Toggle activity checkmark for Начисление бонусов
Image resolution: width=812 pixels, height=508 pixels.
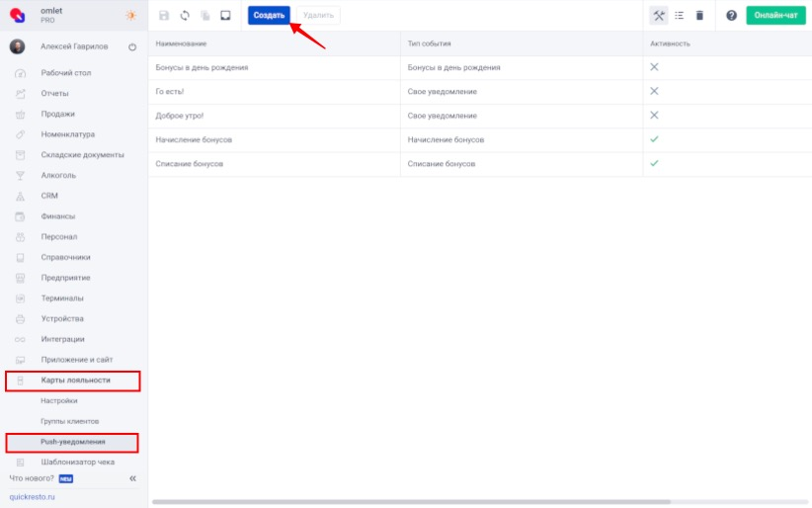654,139
